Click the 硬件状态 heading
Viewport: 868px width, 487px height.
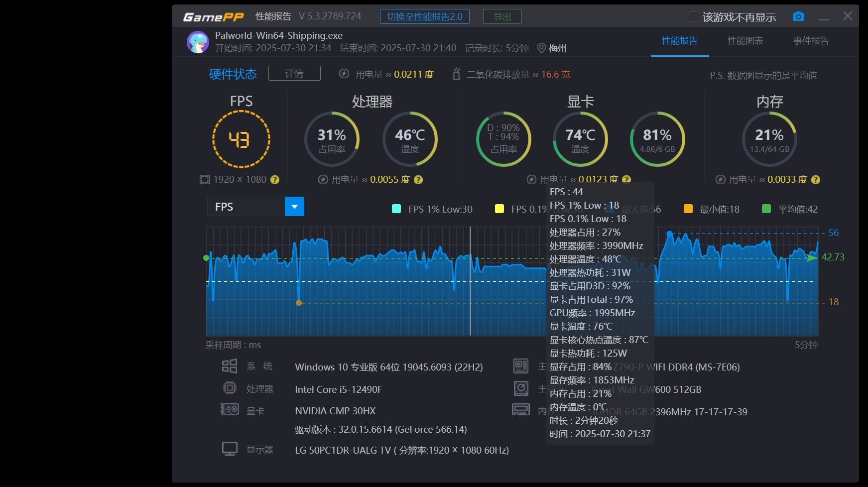tap(233, 74)
